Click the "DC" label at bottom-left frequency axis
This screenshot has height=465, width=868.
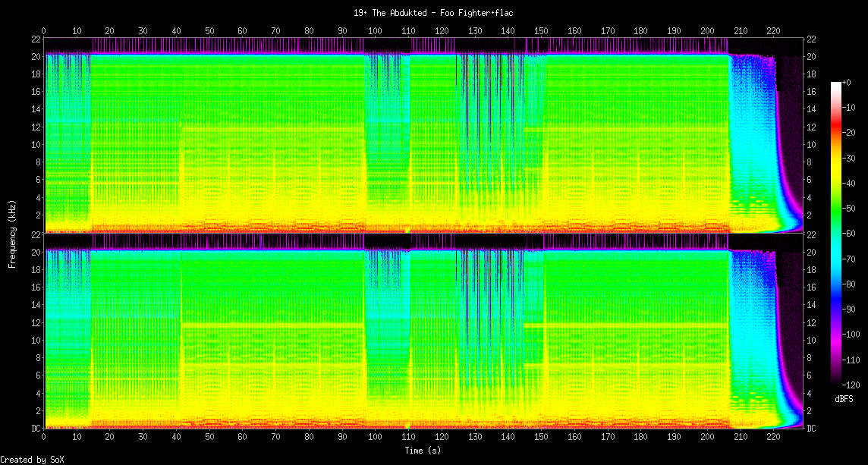coord(36,429)
